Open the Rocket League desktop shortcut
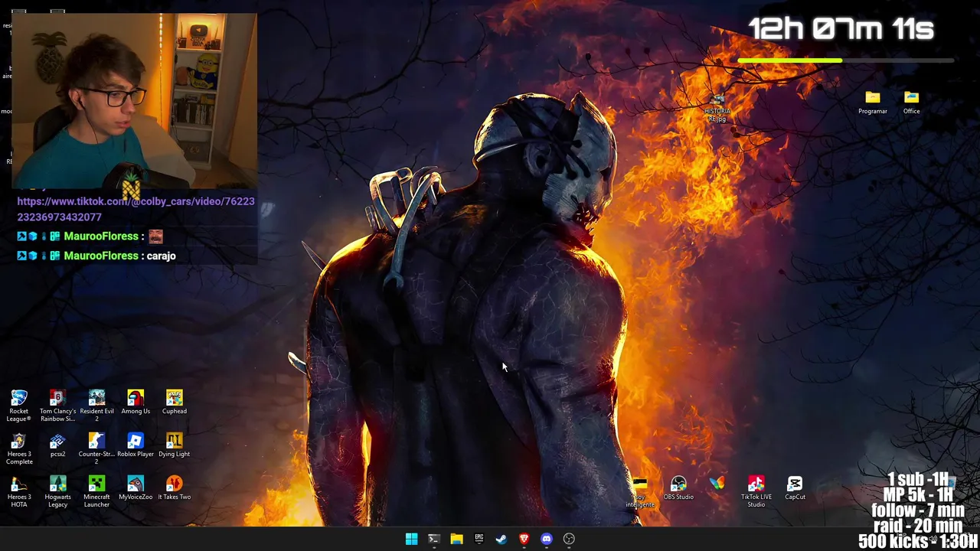This screenshot has width=980, height=551. coord(19,405)
